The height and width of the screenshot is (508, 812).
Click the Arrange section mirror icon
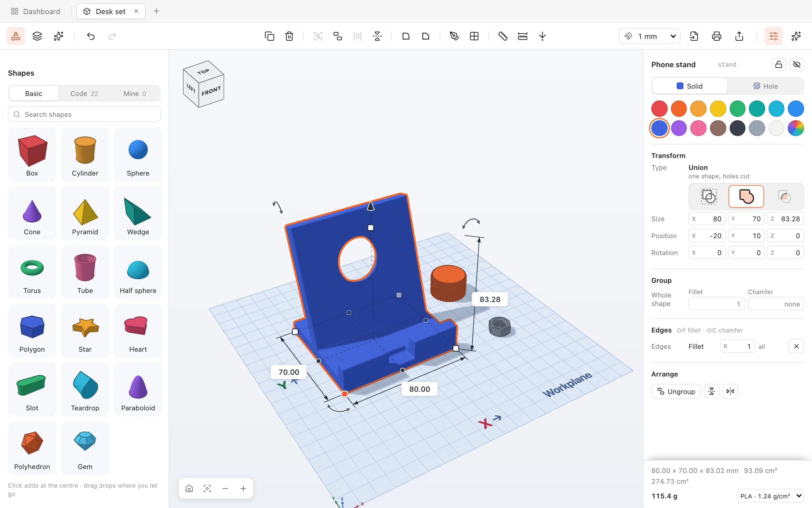(x=730, y=391)
